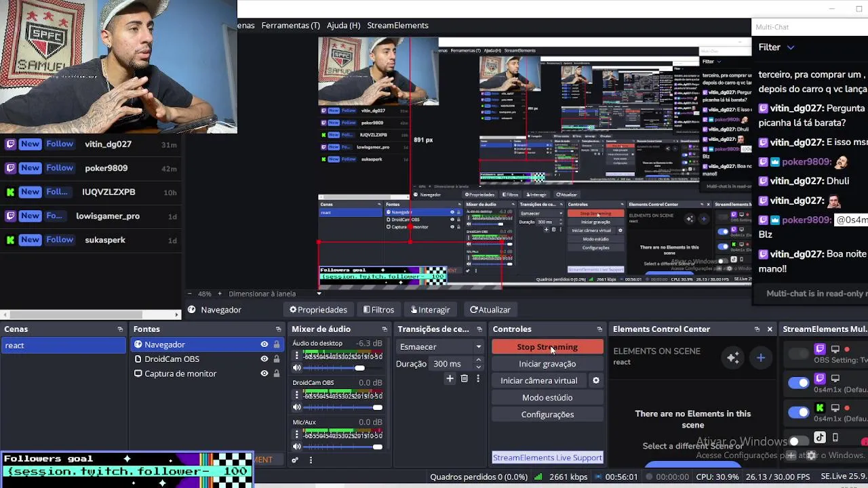Enable Modo estúdio
Image resolution: width=868 pixels, height=488 pixels.
(547, 398)
